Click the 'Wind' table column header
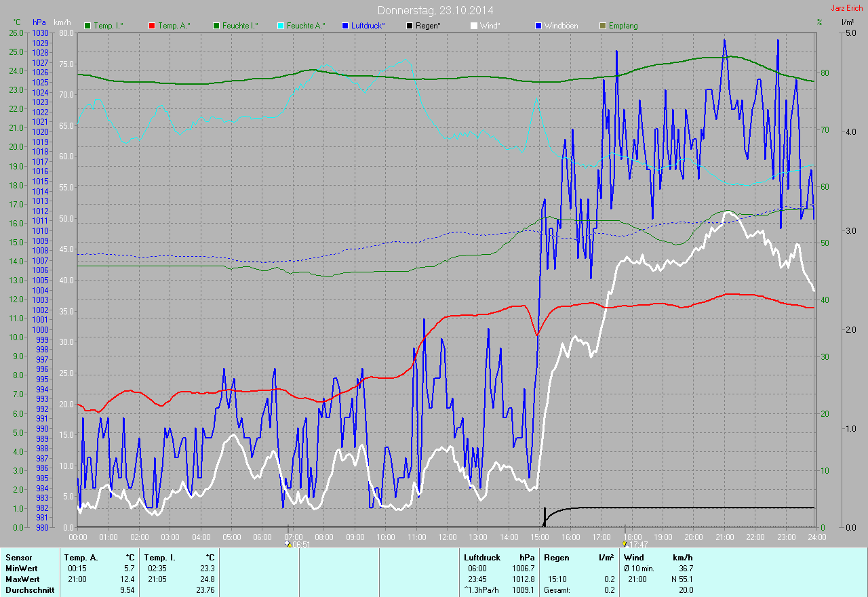This screenshot has width=868, height=597. click(633, 558)
